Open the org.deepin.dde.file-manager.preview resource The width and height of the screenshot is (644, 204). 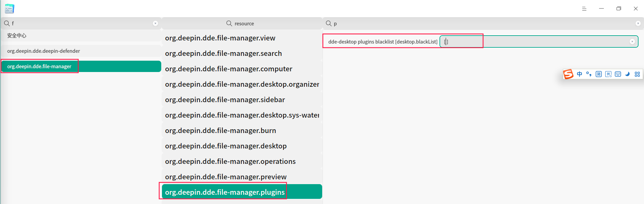click(242, 177)
